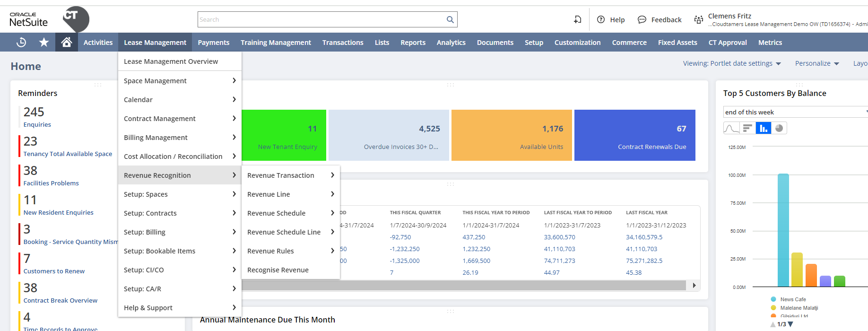Open the Personalize dropdown
The image size is (868, 331).
point(817,63)
